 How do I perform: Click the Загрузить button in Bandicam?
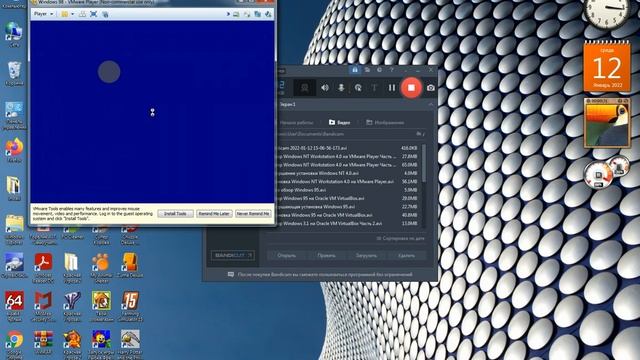click(x=366, y=256)
